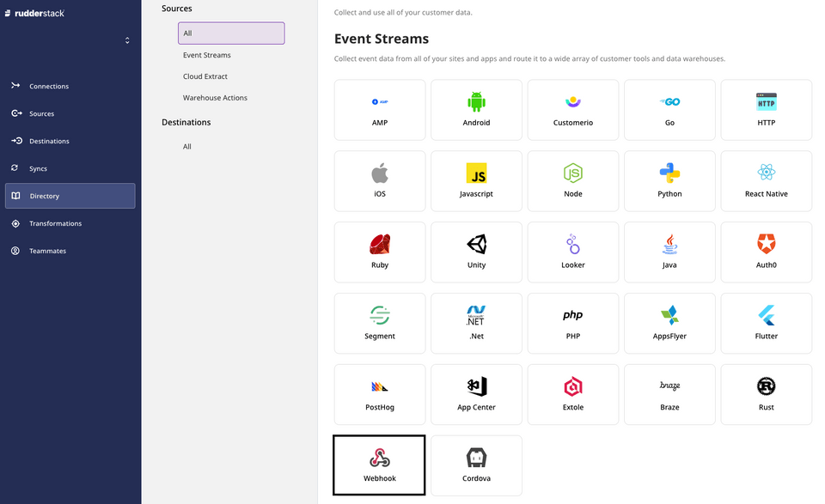
Task: Open the PostHog source tile
Action: (x=379, y=394)
